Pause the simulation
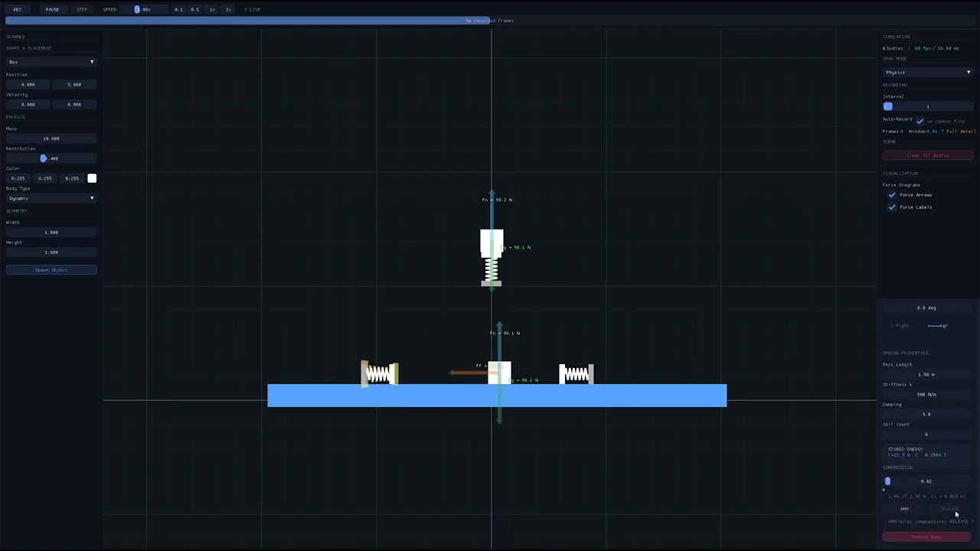Viewport: 980px width, 551px height. (52, 9)
